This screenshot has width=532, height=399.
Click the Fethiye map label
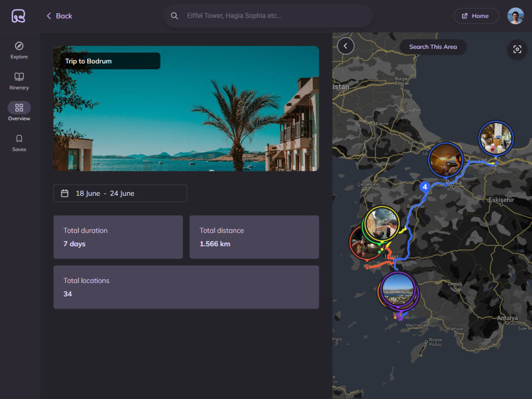click(456, 329)
